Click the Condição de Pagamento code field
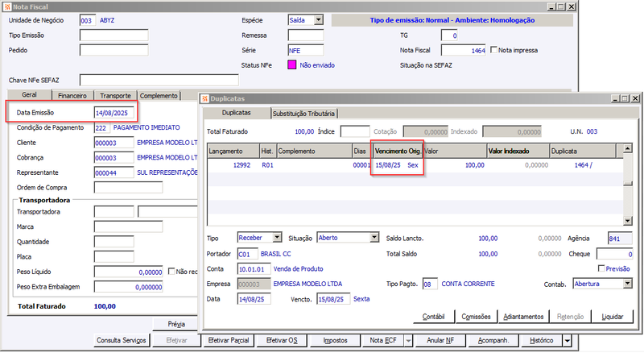Image resolution: width=644 pixels, height=353 pixels. click(102, 127)
